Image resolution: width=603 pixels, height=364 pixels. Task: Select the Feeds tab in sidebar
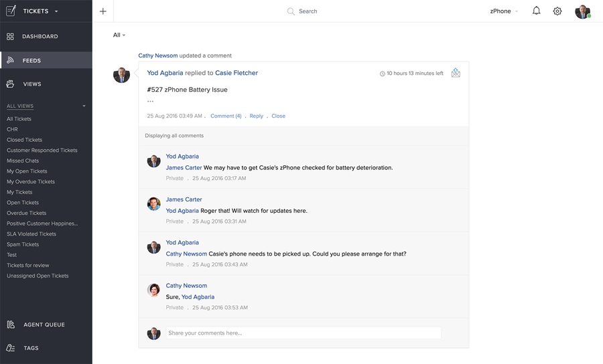(x=31, y=60)
